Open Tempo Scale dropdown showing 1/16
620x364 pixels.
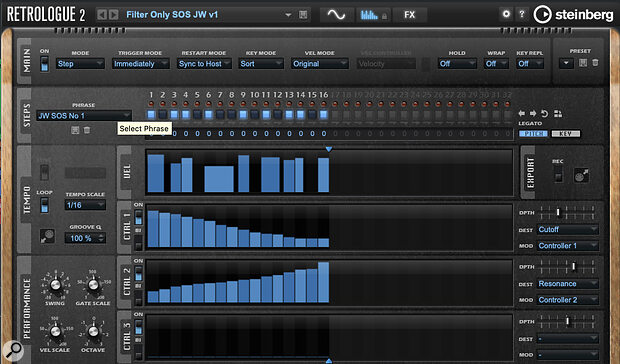pyautogui.click(x=85, y=205)
